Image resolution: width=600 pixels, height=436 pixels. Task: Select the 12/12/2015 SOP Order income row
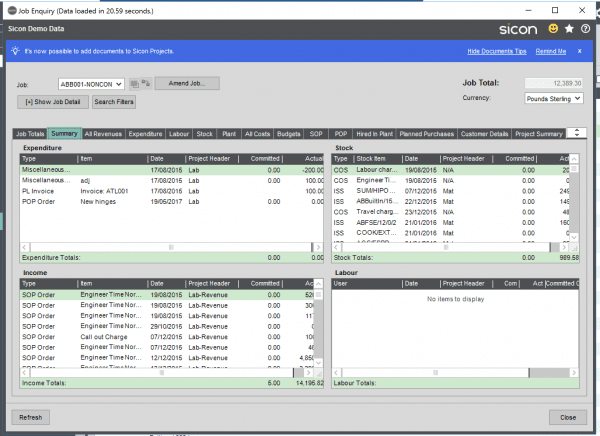coord(167,358)
